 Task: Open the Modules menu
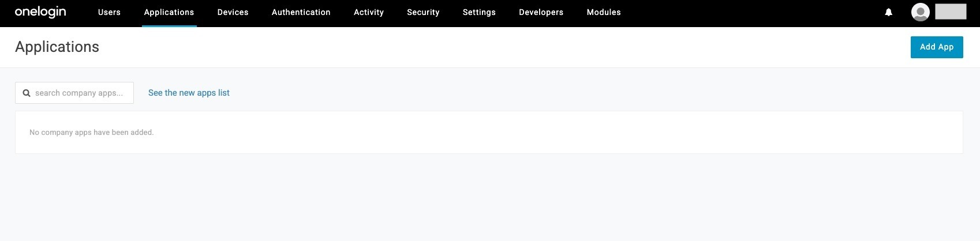[604, 12]
